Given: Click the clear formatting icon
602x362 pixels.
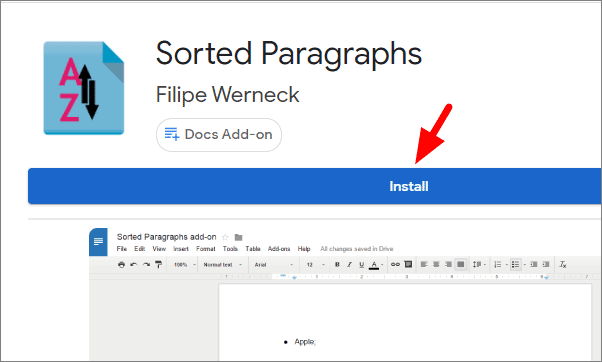Looking at the screenshot, I should (563, 264).
